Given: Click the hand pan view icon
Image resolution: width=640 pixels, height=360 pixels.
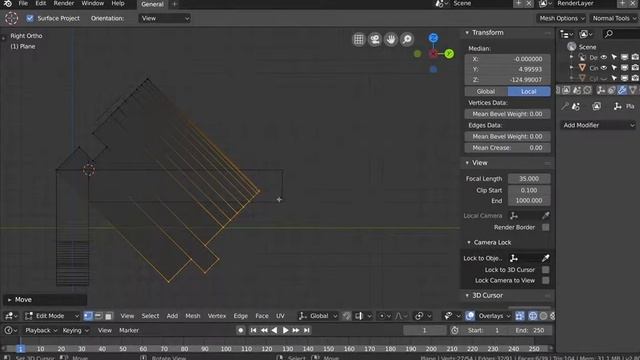Looking at the screenshot, I should [x=391, y=39].
